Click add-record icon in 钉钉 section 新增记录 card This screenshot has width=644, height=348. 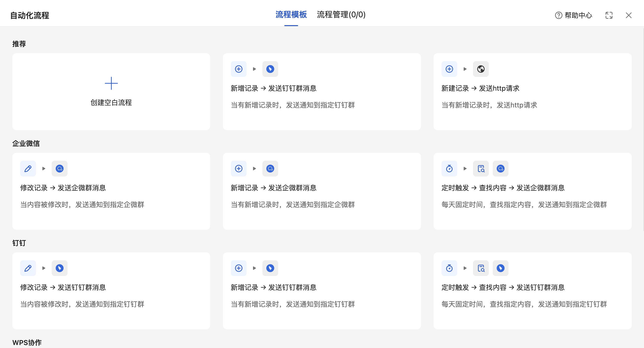(x=239, y=268)
